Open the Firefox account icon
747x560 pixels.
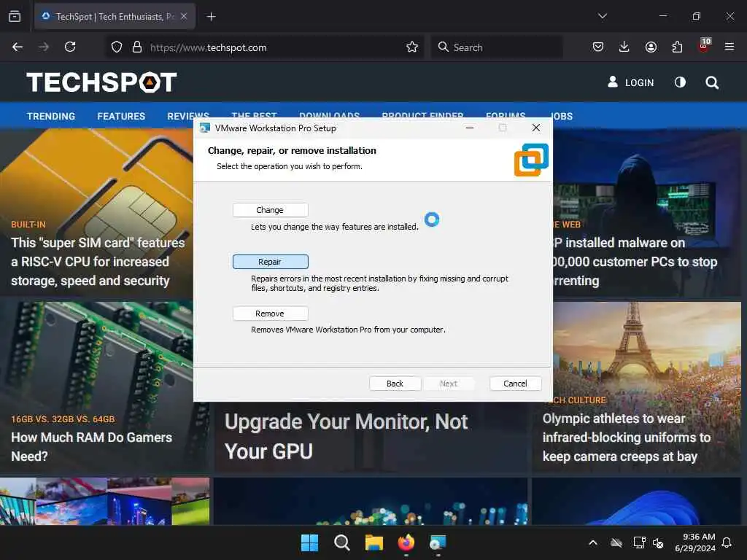tap(651, 47)
